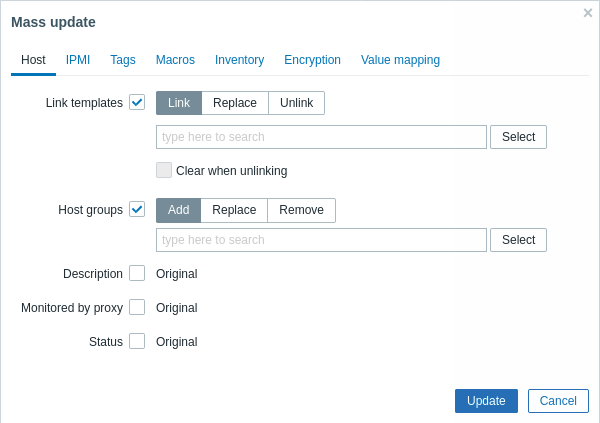
Task: Choose Replace for Link templates
Action: click(x=235, y=103)
